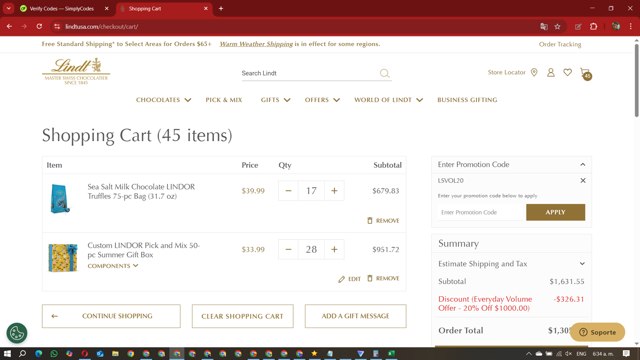Click the Summer Gift Box quantity field showing 28
The width and height of the screenshot is (640, 360).
coord(311,249)
